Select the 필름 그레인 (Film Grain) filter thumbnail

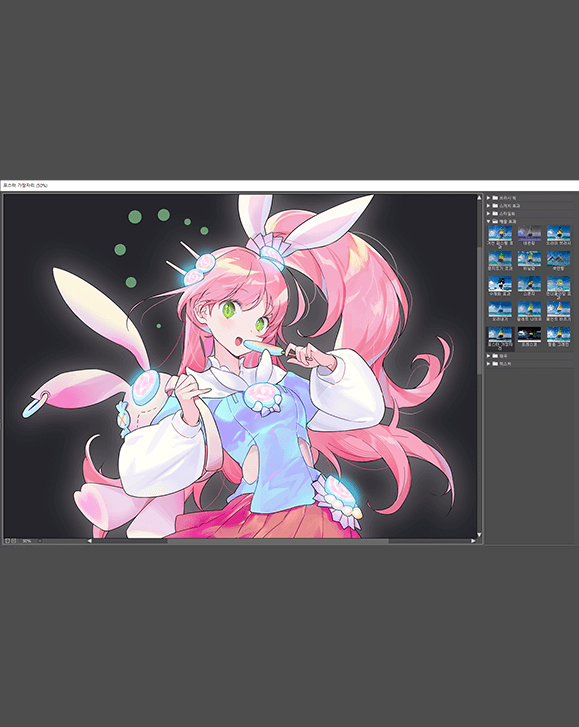click(x=558, y=334)
